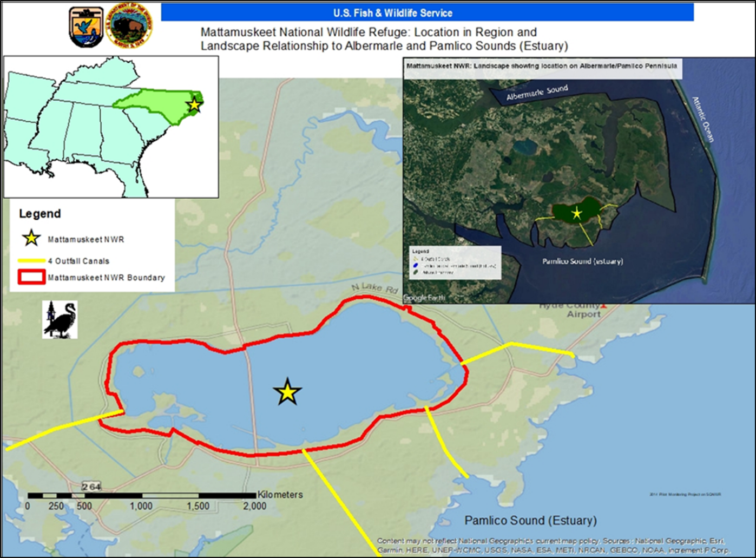Click the large yellow star on the lake
Viewport: 756px width, 558px height.
point(287,392)
